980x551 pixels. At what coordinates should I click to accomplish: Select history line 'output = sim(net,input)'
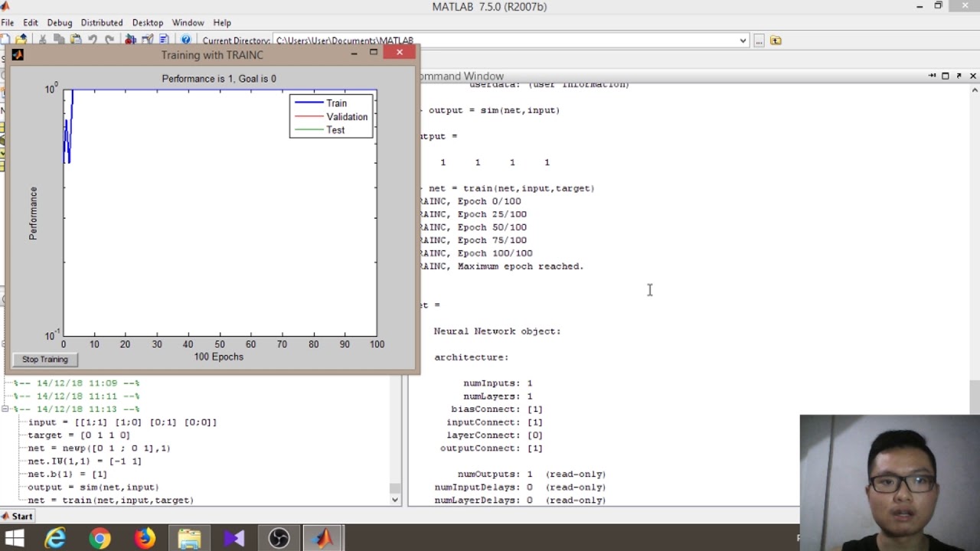pyautogui.click(x=93, y=487)
